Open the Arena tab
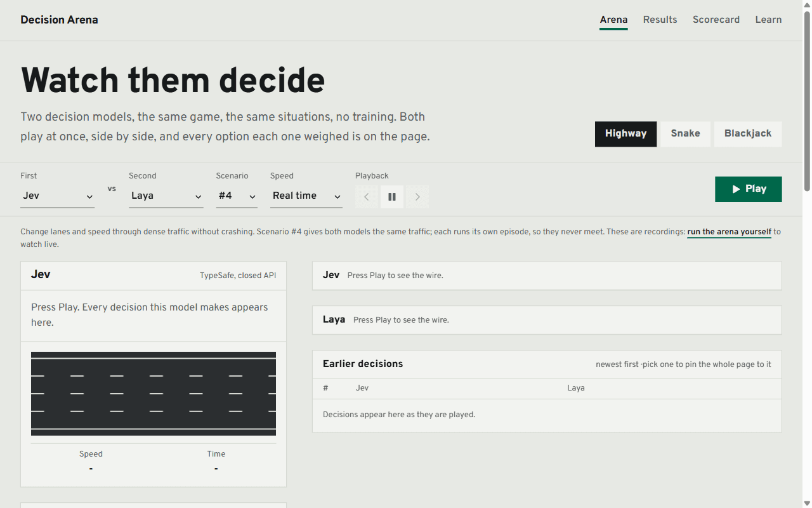 613,20
